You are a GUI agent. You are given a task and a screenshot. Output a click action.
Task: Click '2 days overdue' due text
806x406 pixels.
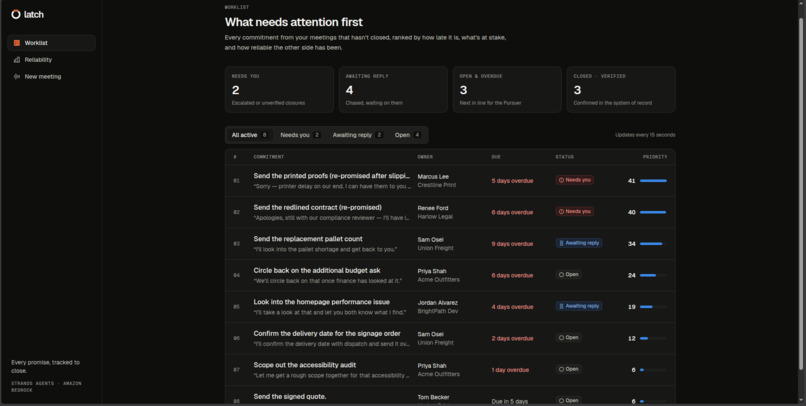tap(512, 338)
